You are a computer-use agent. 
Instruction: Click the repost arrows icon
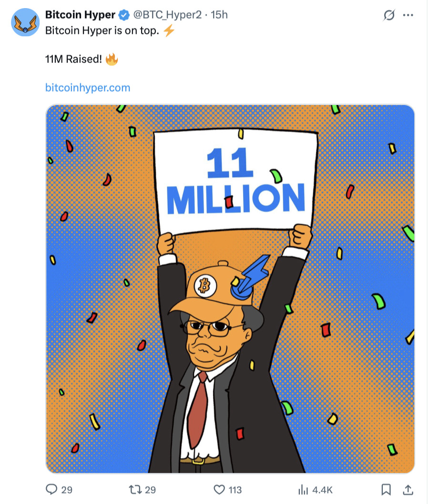pos(135,490)
